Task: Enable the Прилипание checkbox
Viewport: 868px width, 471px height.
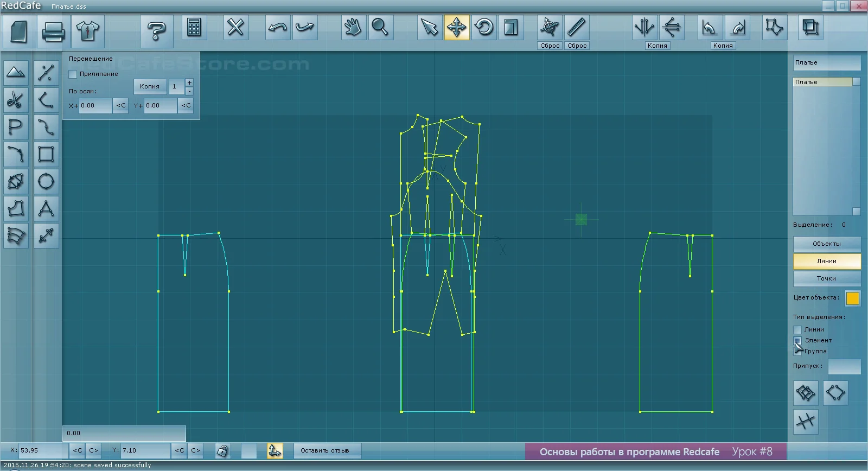Action: [73, 74]
